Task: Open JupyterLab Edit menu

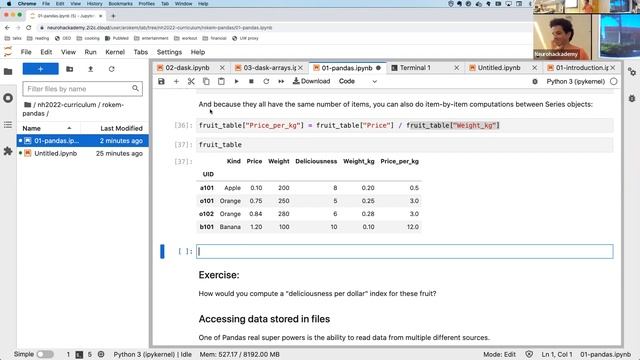Action: [46, 52]
